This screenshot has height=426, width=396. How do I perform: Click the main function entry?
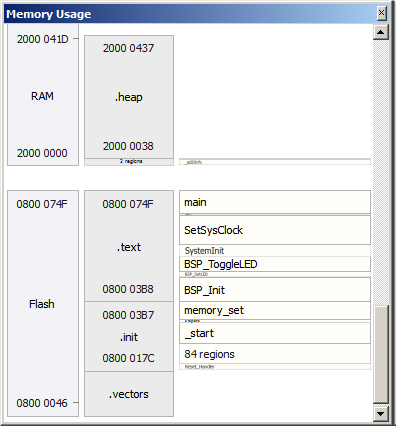click(275, 202)
